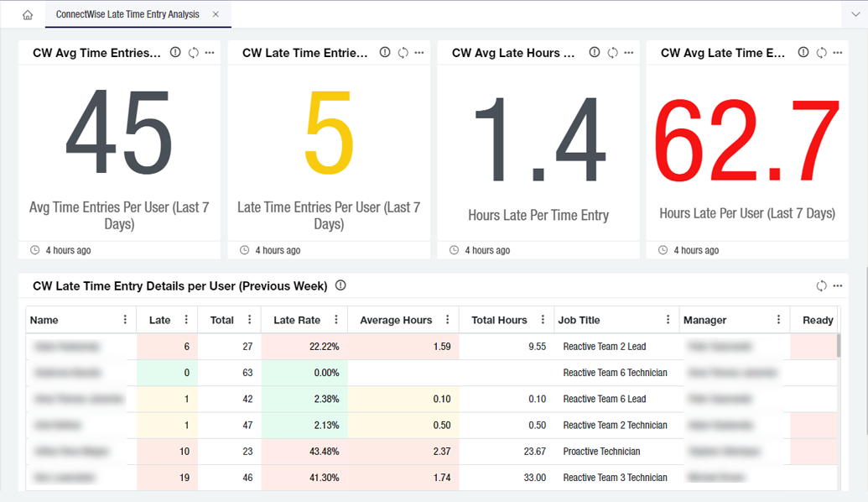The image size is (868, 502).
Task: Open more options for Late Time Entry Details table
Action: 838,286
